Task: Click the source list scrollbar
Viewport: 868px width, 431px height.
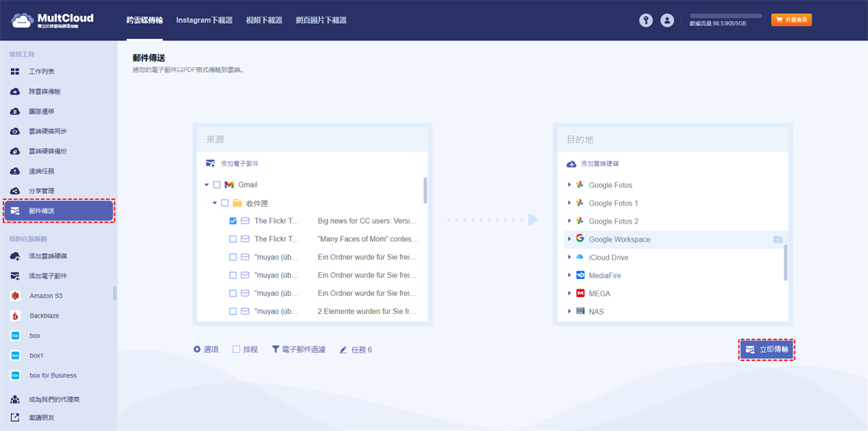Action: [425, 190]
